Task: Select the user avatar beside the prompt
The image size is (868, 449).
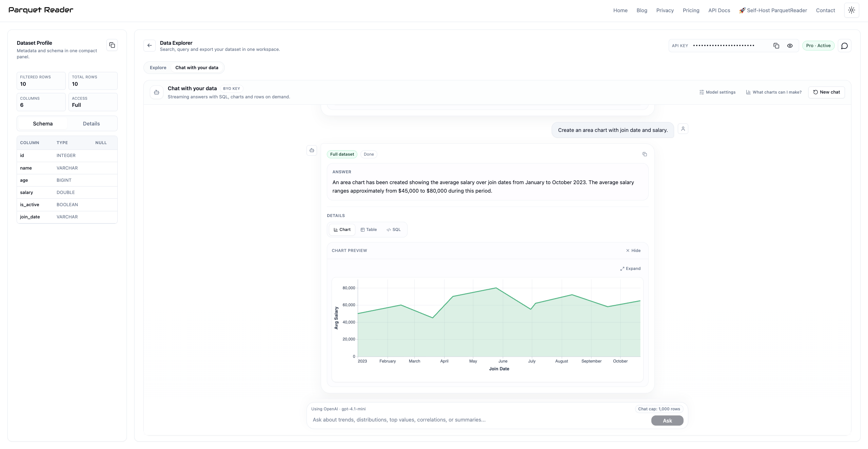Action: [683, 129]
